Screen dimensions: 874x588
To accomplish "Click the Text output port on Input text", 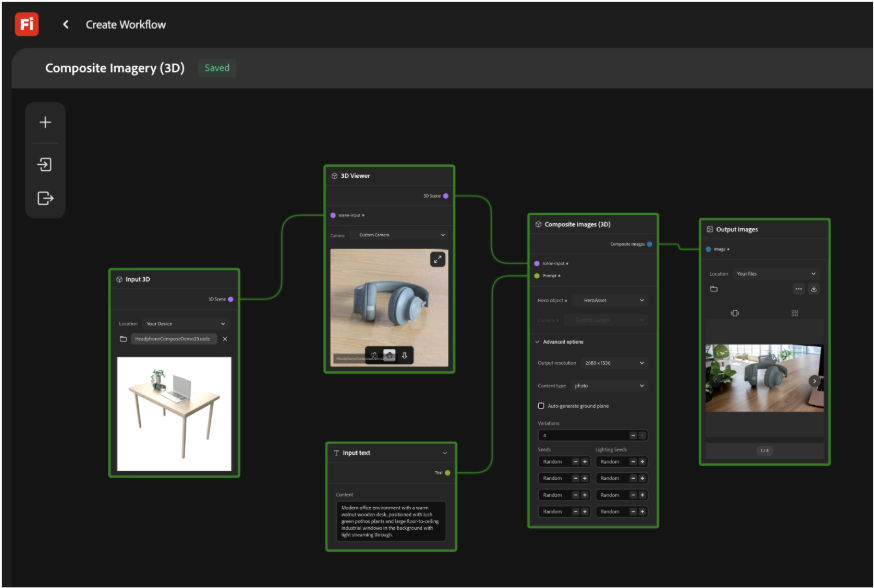I will pos(448,473).
